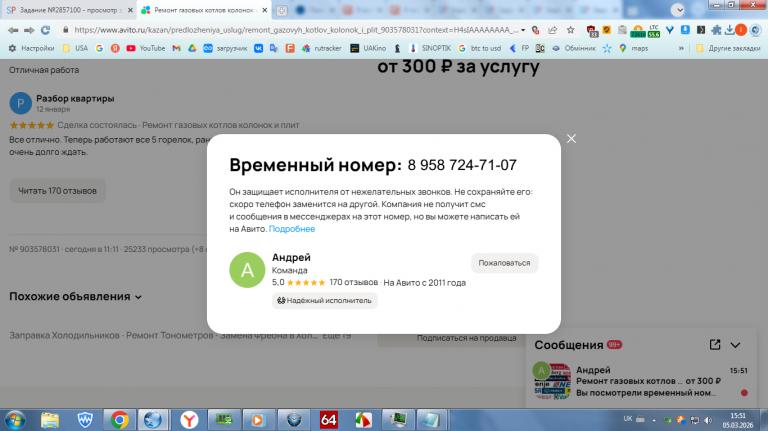Open the Windows Start menu
The image size is (768, 431).
pos(15,420)
